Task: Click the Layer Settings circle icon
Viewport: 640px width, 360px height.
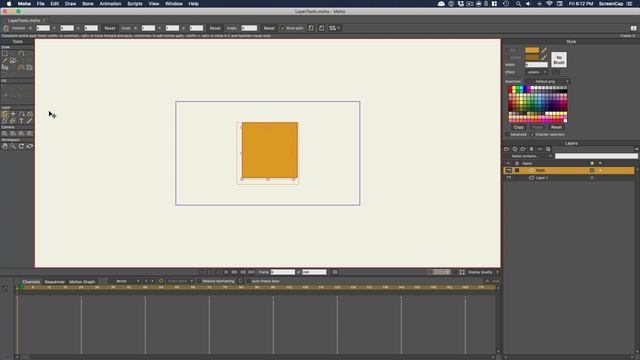Action: point(515,149)
